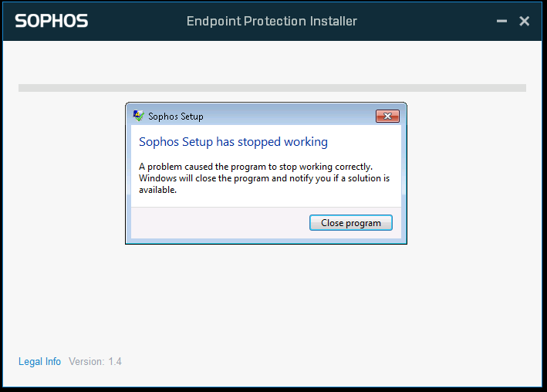The width and height of the screenshot is (547, 392).
Task: Click the word 'available.' in the dialog
Action: click(157, 190)
